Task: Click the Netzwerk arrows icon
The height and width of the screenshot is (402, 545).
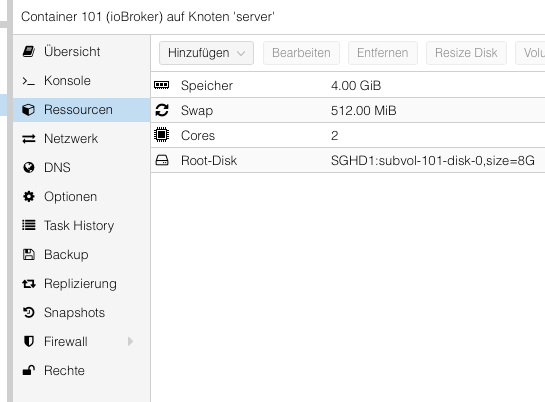Action: pos(29,139)
